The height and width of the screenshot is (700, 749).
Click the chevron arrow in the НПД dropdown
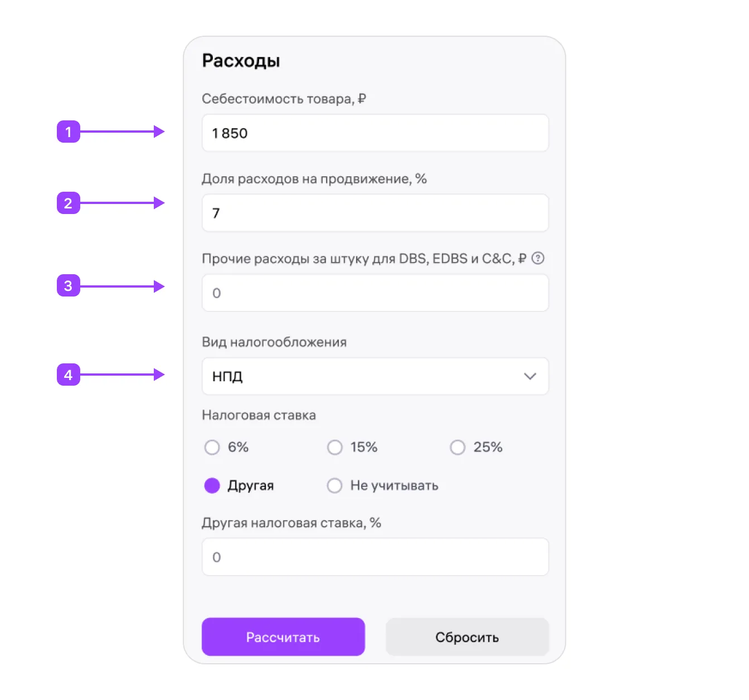(530, 377)
